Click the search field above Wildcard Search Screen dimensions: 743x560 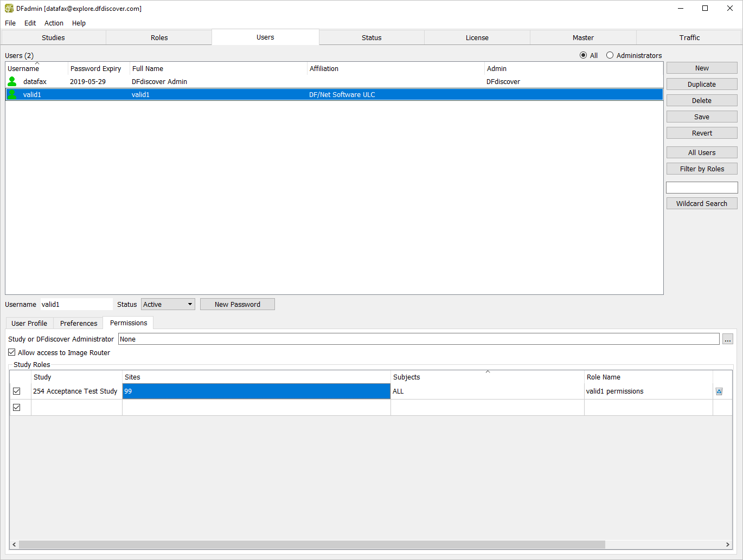701,188
